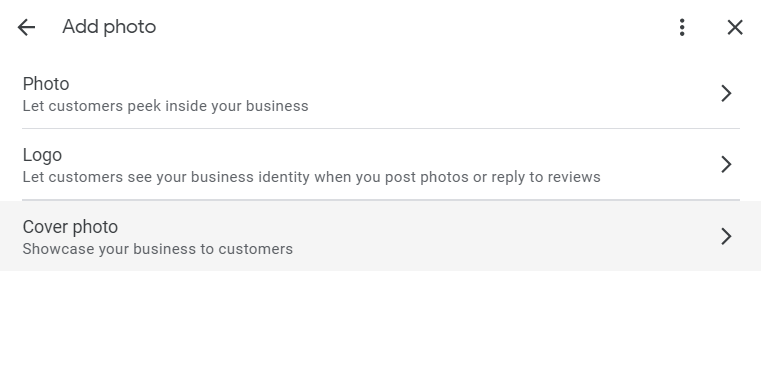Close the Add photo panel with X
The width and height of the screenshot is (761, 386).
(x=735, y=27)
